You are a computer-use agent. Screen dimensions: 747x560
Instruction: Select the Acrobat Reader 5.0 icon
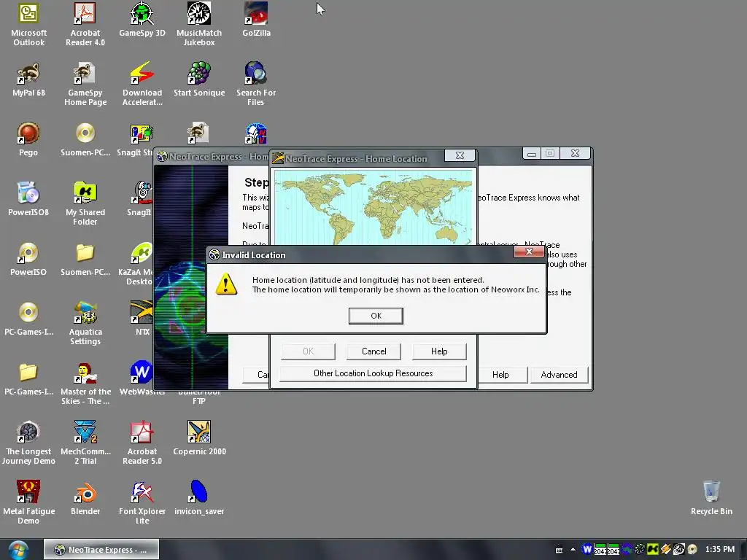point(142,443)
